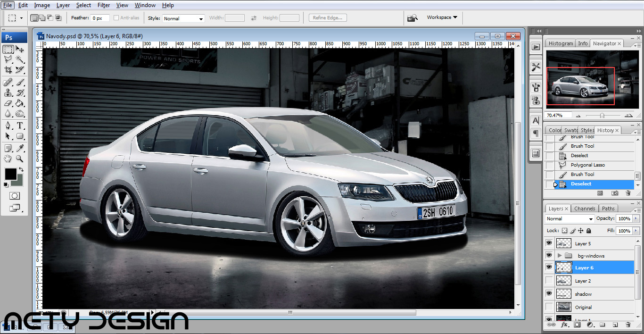The image size is (644, 334).
Task: Open the Opacity slider arrow
Action: [635, 219]
